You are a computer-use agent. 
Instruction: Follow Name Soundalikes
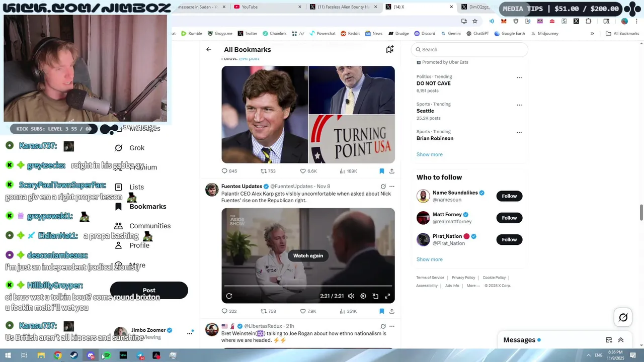tap(509, 196)
